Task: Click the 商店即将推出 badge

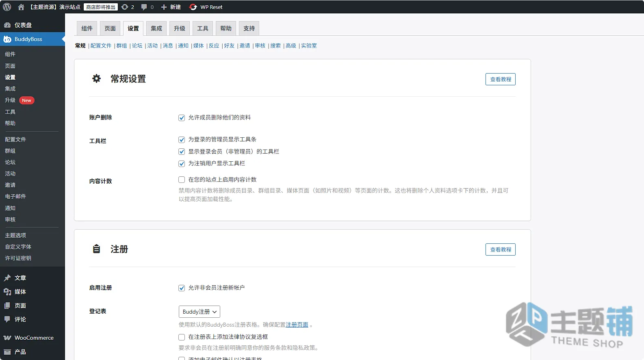Action: [101, 7]
